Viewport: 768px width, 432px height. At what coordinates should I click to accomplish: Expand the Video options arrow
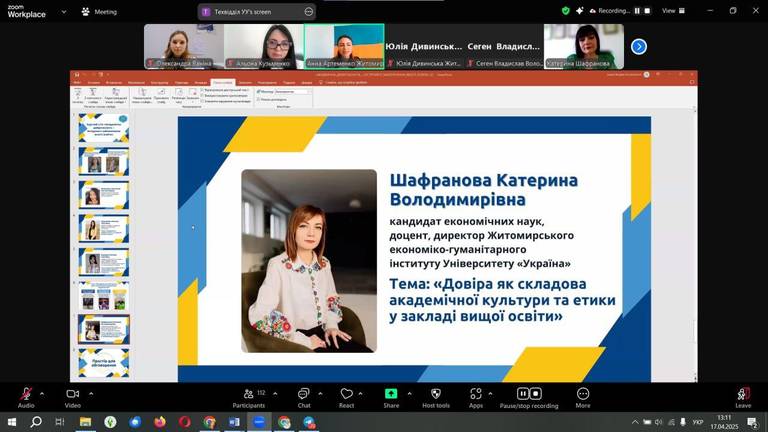(x=90, y=393)
